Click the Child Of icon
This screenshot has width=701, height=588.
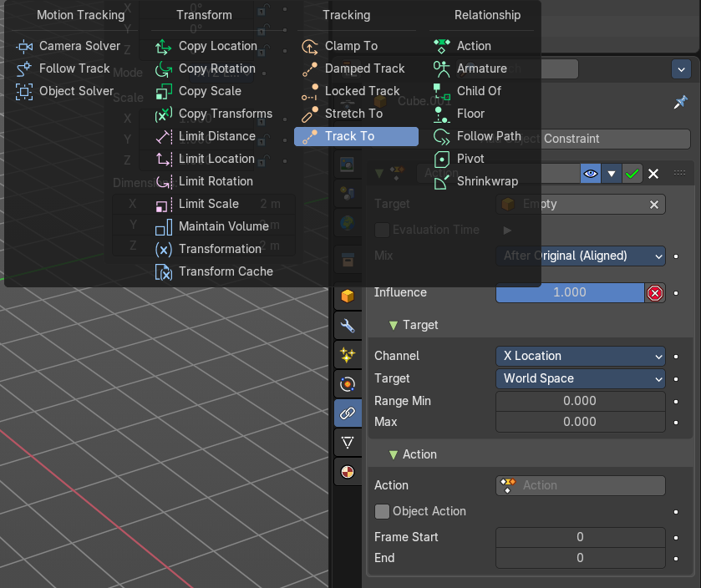pos(442,92)
